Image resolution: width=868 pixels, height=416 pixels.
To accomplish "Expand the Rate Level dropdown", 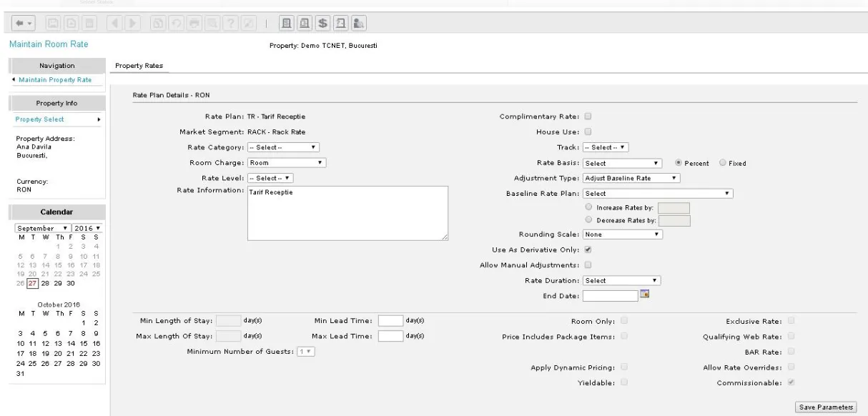I will click(x=271, y=178).
